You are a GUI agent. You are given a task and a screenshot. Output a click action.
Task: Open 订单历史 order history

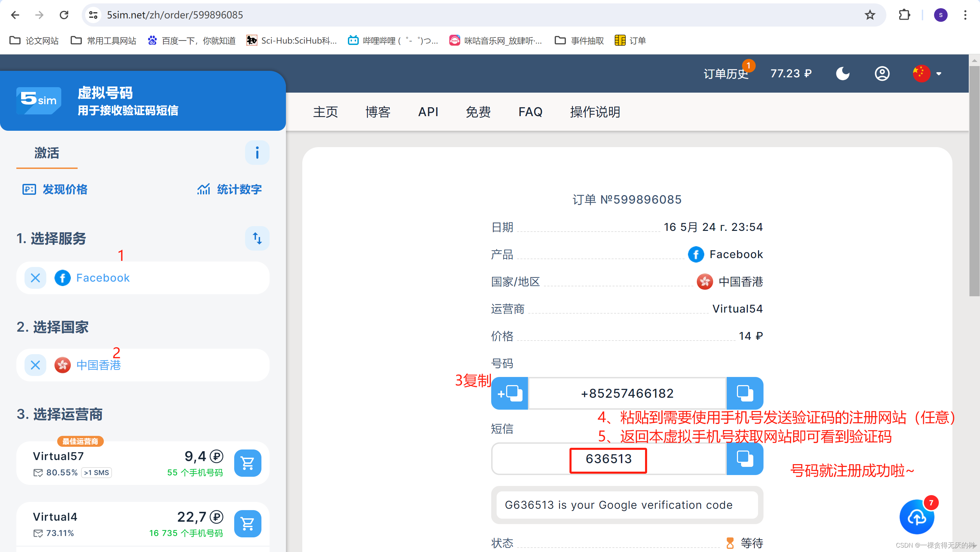[x=725, y=74]
